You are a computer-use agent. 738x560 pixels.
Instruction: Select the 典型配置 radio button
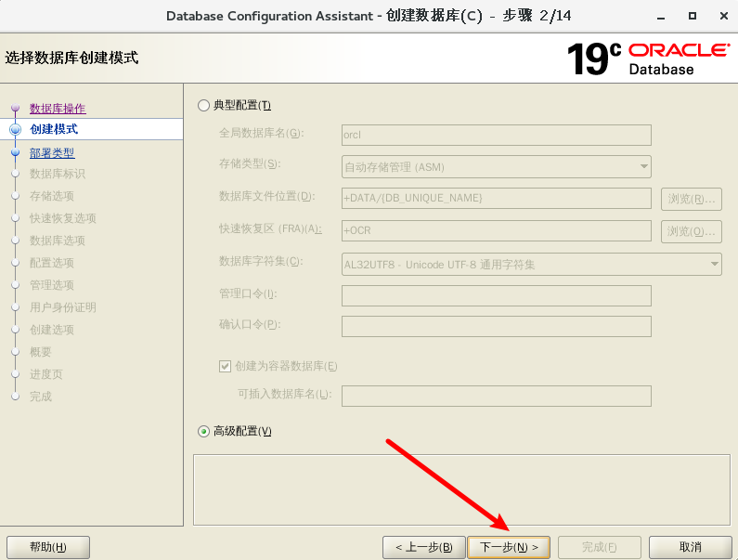click(204, 106)
